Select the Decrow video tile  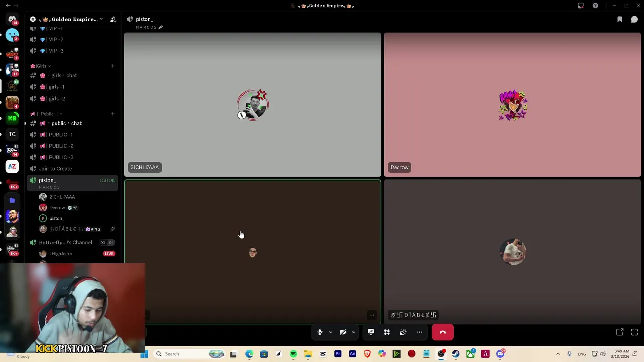tap(512, 105)
